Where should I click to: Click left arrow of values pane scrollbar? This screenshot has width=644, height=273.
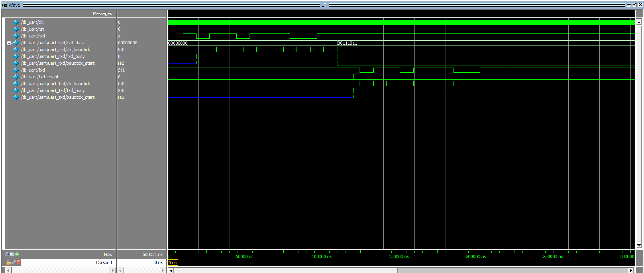[x=120, y=270]
